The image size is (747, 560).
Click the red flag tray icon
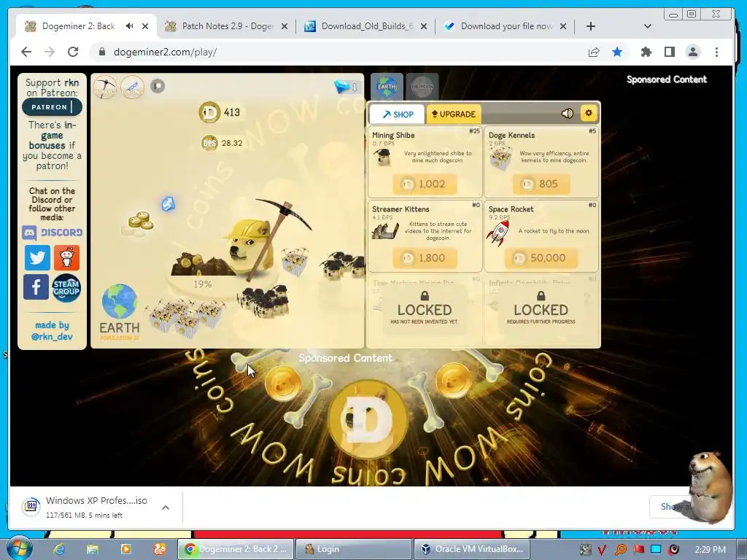(x=638, y=549)
